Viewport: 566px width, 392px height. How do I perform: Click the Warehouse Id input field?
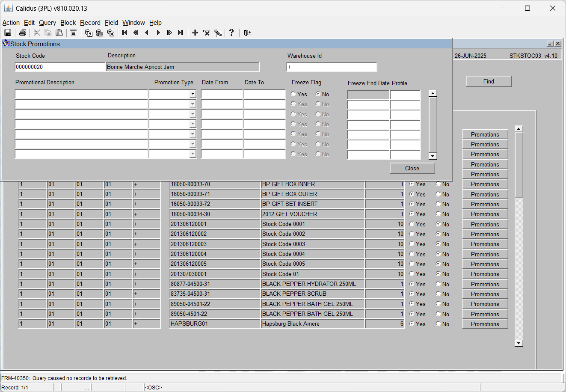[x=332, y=67]
